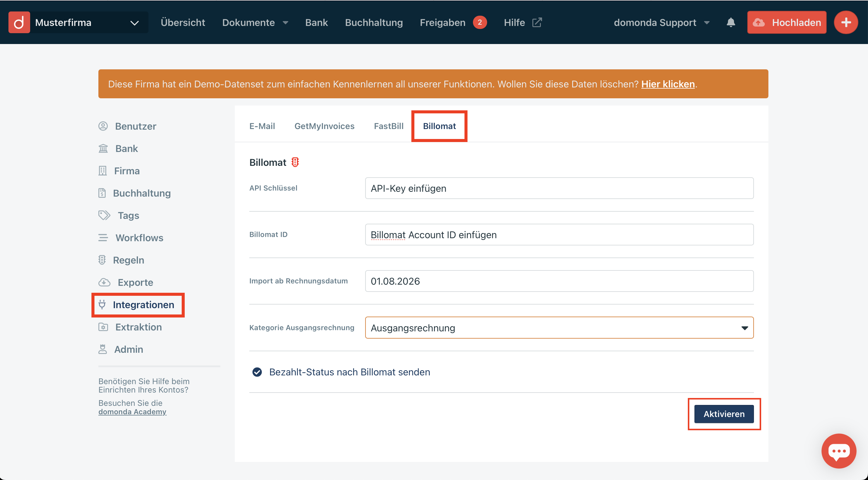Follow the Hier klicken link in banner
Image resolution: width=868 pixels, height=480 pixels.
point(668,84)
